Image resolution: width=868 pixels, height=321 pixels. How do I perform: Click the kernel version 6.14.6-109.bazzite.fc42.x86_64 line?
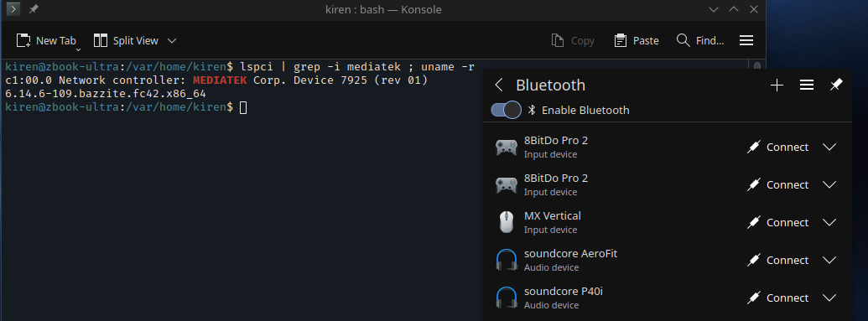coord(106,94)
